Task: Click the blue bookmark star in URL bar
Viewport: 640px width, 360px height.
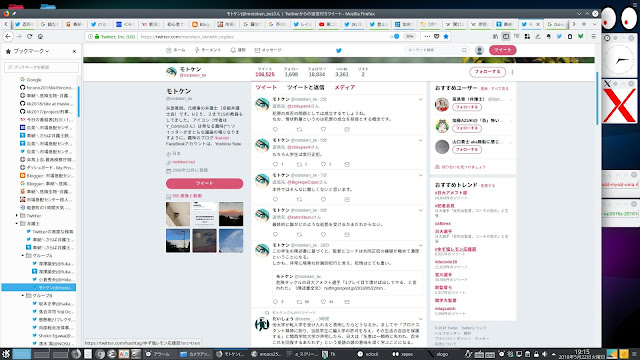Action: pyautogui.click(x=446, y=36)
